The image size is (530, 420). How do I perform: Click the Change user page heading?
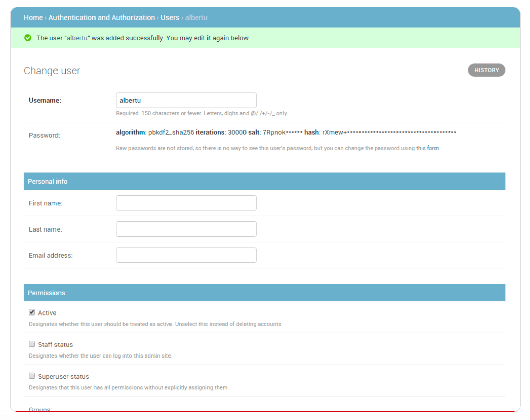52,71
